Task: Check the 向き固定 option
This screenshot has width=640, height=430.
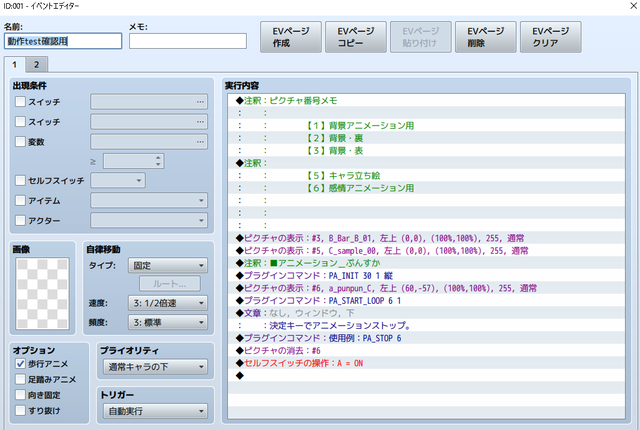Action: pyautogui.click(x=20, y=395)
